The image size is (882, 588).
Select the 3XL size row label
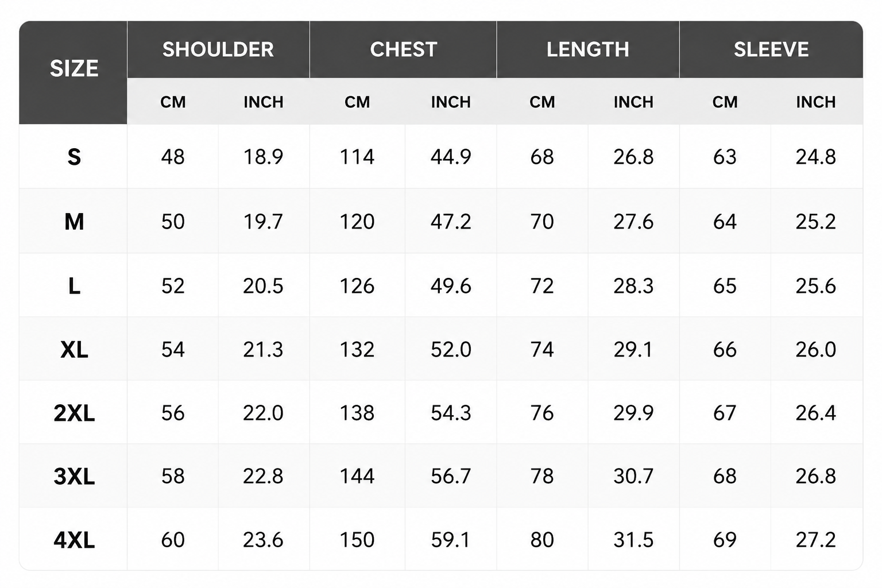[x=74, y=477]
